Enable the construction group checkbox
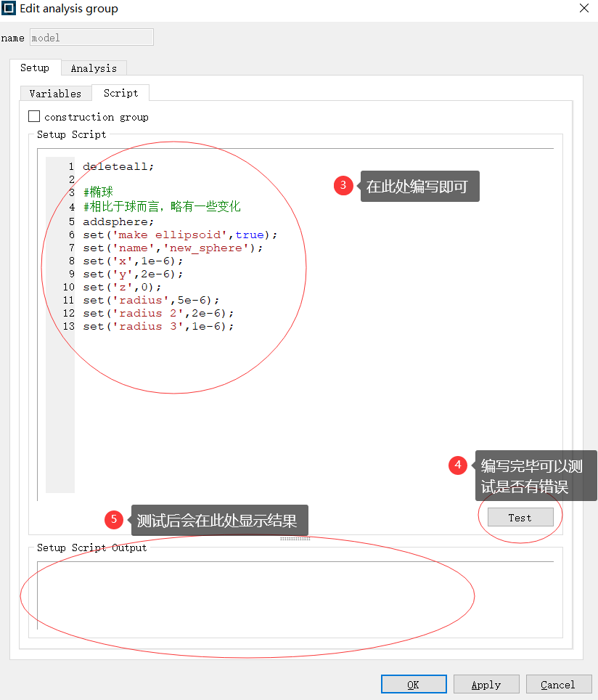Viewport: 598px width, 700px height. pos(34,116)
